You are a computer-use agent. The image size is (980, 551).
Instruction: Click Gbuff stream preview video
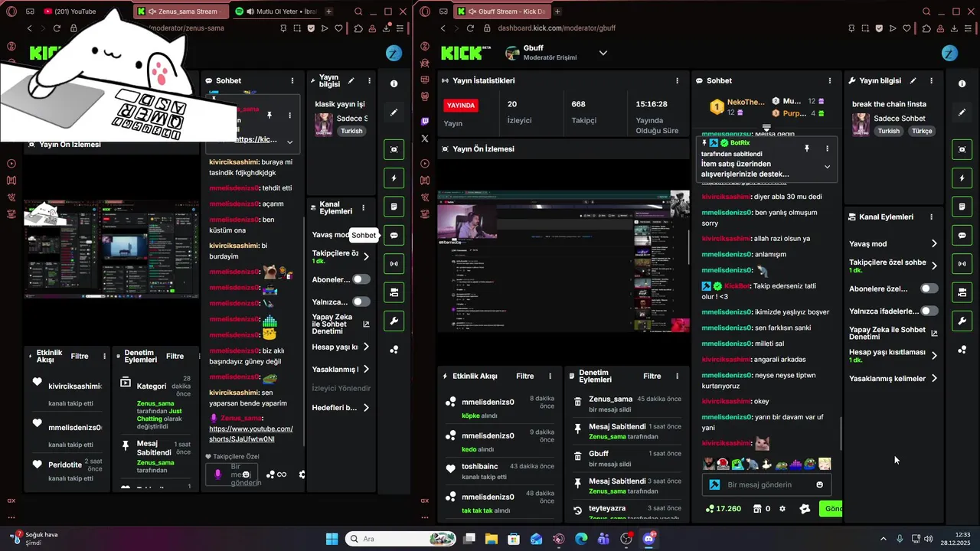click(x=563, y=262)
